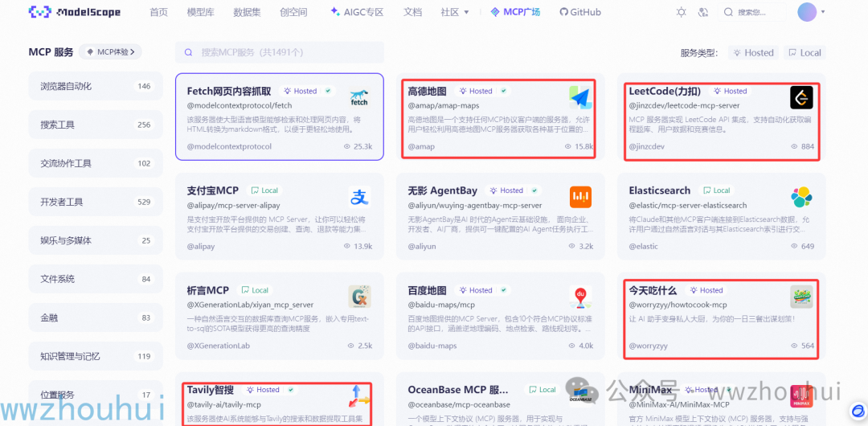Open the 析言MCP card title
This screenshot has height=426, width=868.
pyautogui.click(x=208, y=290)
